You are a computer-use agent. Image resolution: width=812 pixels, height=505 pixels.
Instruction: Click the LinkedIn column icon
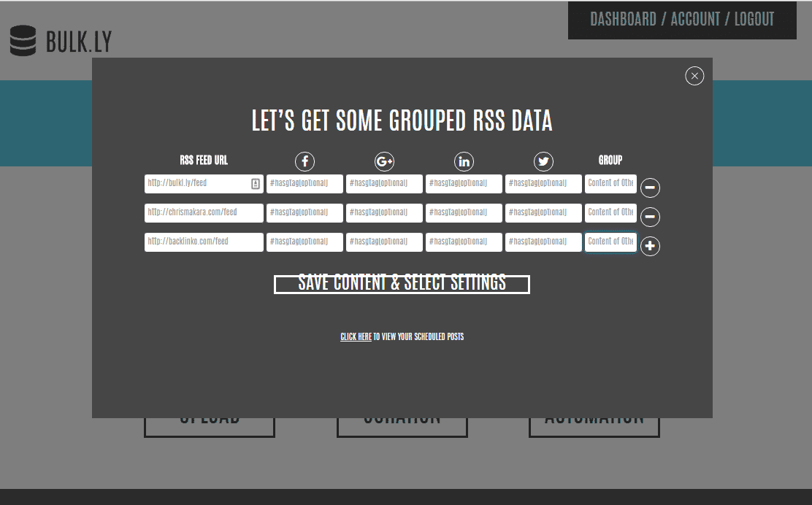pyautogui.click(x=464, y=161)
